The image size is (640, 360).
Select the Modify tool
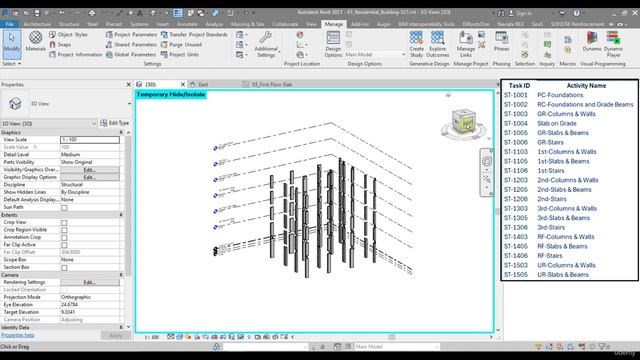(x=11, y=44)
